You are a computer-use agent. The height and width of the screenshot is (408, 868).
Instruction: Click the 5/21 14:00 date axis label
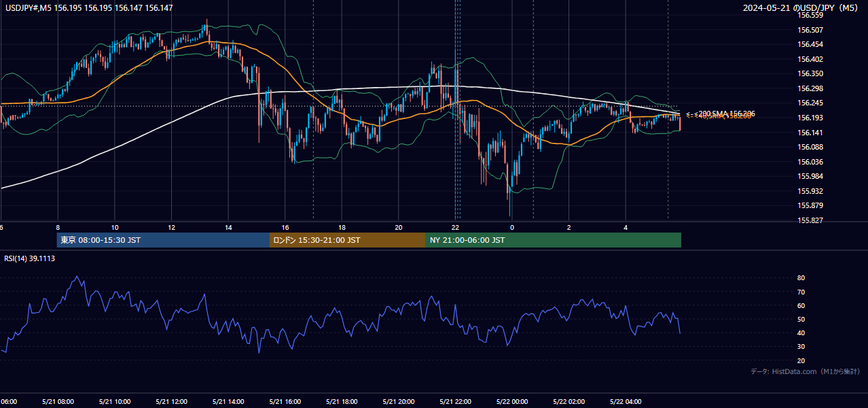(x=228, y=401)
